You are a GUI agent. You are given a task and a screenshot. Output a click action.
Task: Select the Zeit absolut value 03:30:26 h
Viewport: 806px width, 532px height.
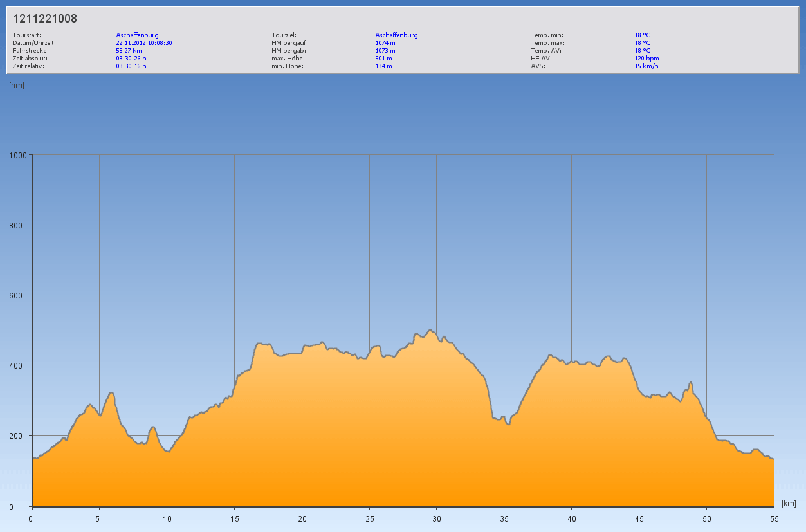point(131,59)
